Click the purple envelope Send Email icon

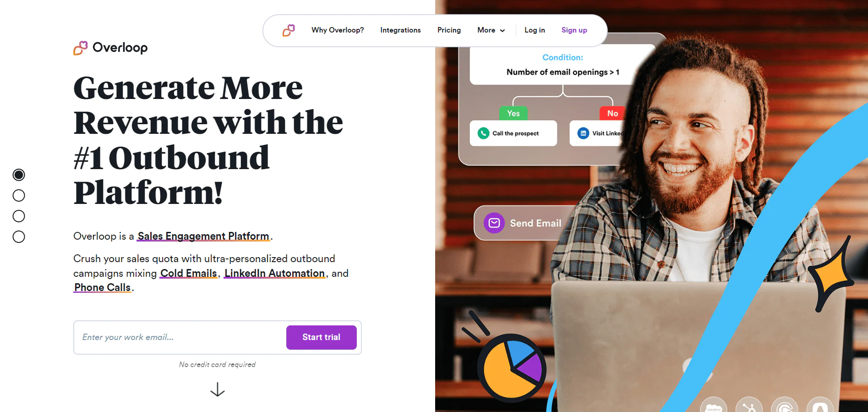pyautogui.click(x=494, y=223)
